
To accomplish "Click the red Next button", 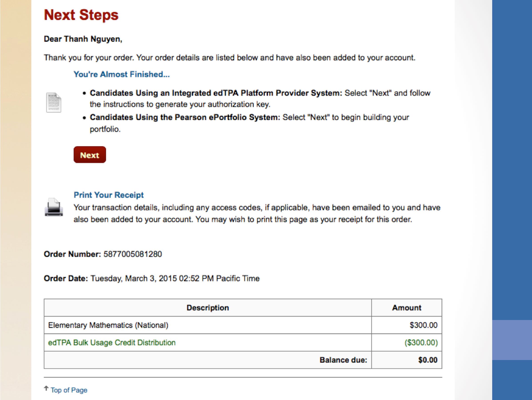I will [x=90, y=155].
